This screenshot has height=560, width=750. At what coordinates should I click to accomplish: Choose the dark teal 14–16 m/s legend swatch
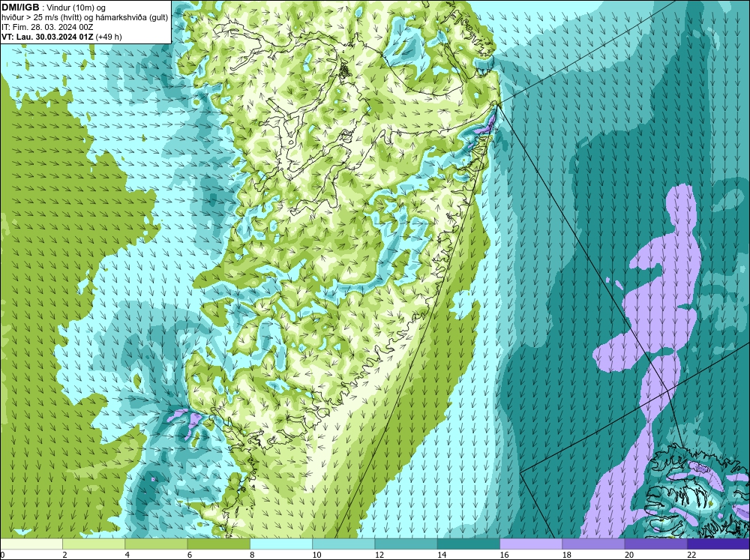tap(468, 544)
